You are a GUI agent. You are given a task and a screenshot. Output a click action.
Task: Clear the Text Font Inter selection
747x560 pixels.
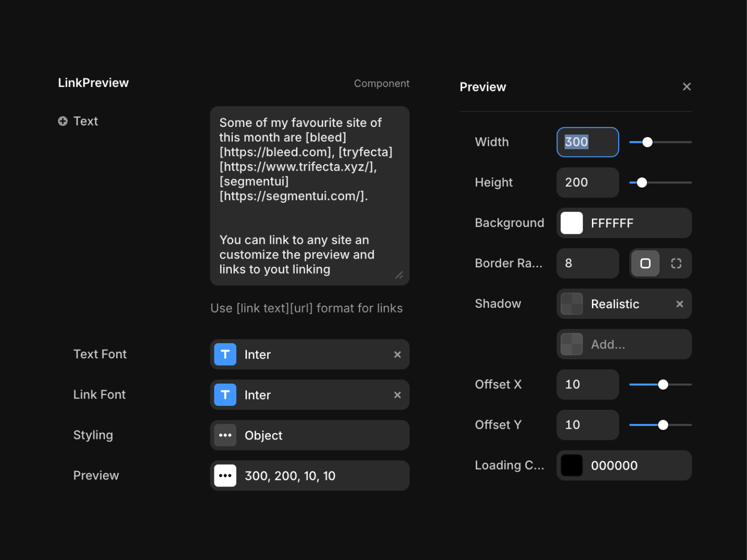397,354
